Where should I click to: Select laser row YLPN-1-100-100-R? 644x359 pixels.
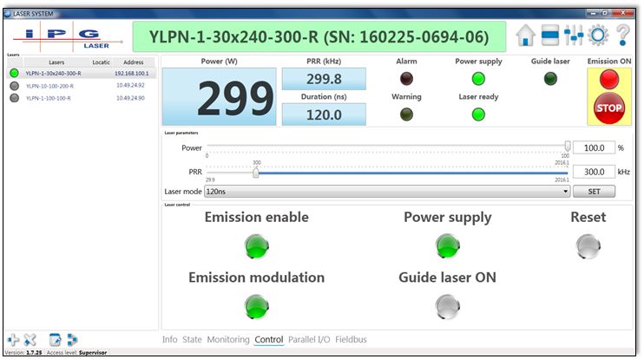(82, 98)
